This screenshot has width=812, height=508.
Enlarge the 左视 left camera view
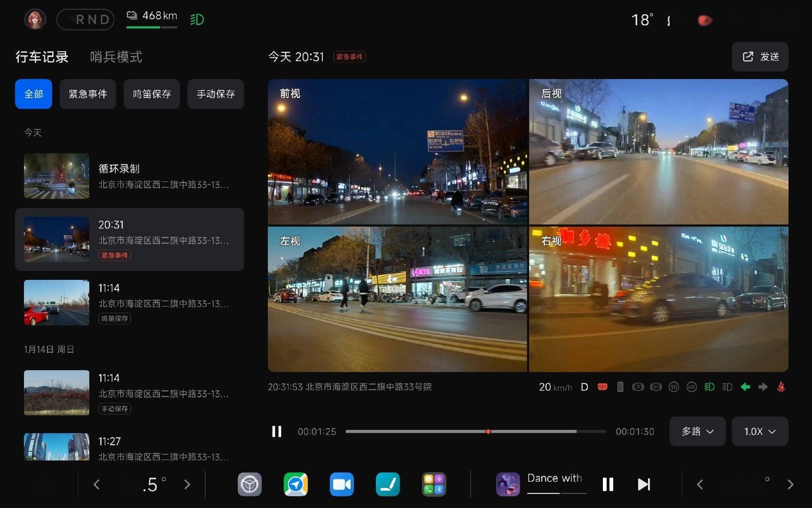[398, 299]
